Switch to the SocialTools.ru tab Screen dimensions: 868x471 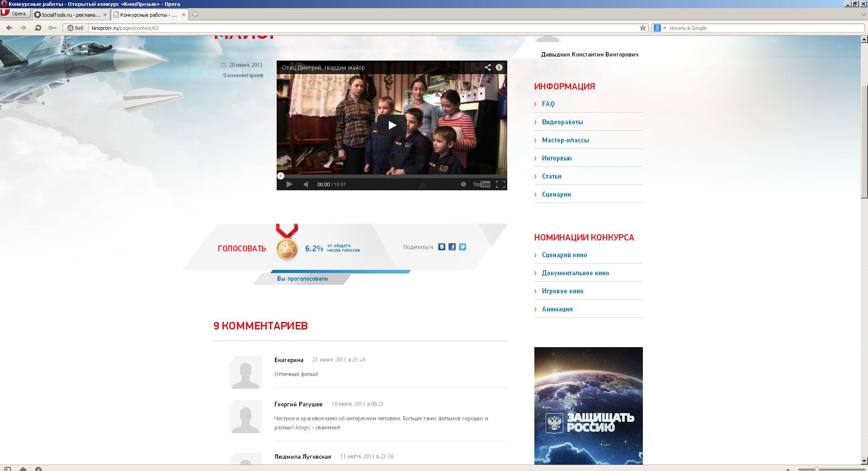coord(71,14)
